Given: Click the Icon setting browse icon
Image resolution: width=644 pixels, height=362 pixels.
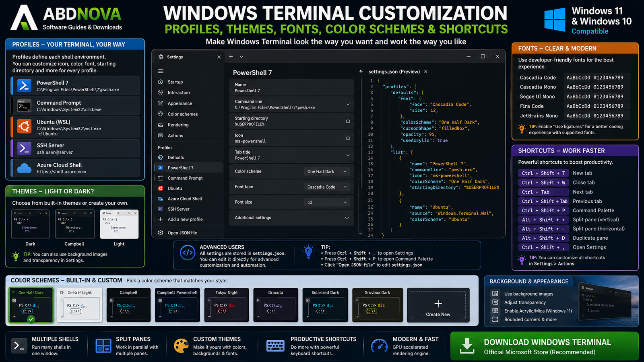Looking at the screenshot, I should [348, 138].
